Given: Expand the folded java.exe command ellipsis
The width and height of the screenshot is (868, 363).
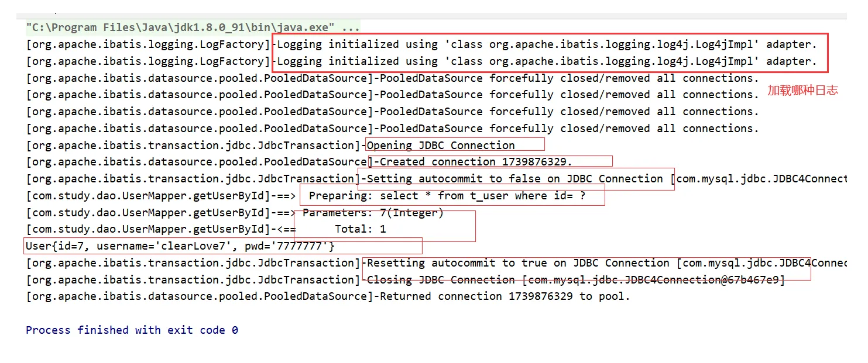Looking at the screenshot, I should [x=351, y=27].
